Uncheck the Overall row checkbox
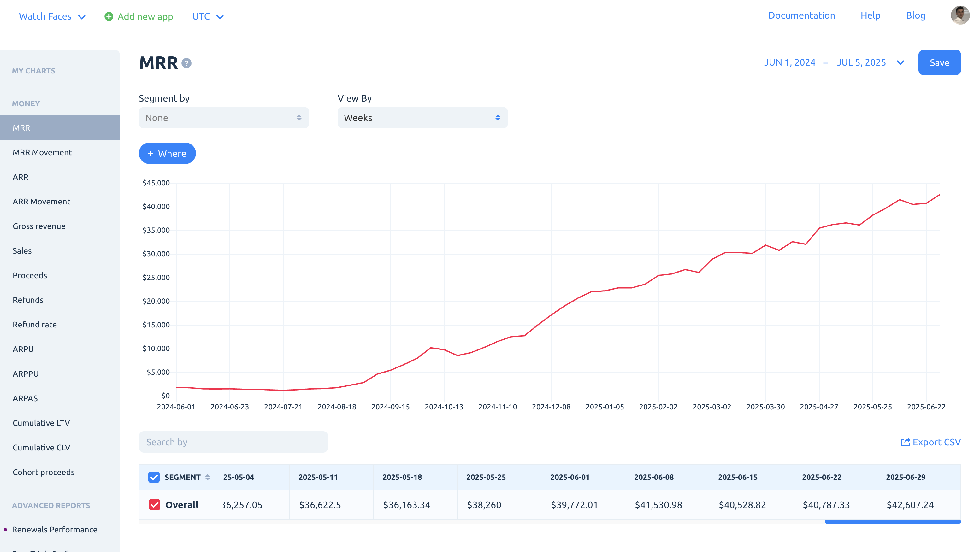 click(x=154, y=505)
